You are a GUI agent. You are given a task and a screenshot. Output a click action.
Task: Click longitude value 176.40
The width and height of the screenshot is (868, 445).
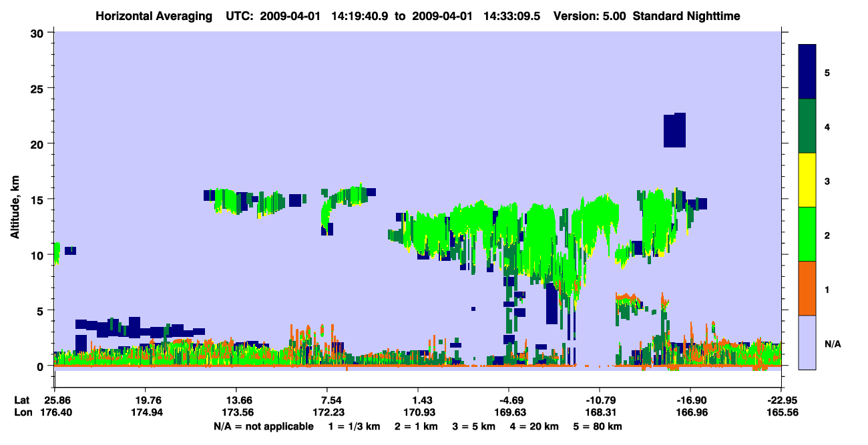pos(55,412)
